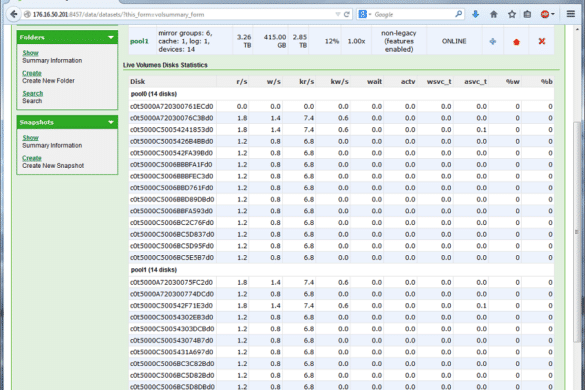Select disk c0t5000C5006BBD761Fd0
585x390 pixels.
coord(172,188)
